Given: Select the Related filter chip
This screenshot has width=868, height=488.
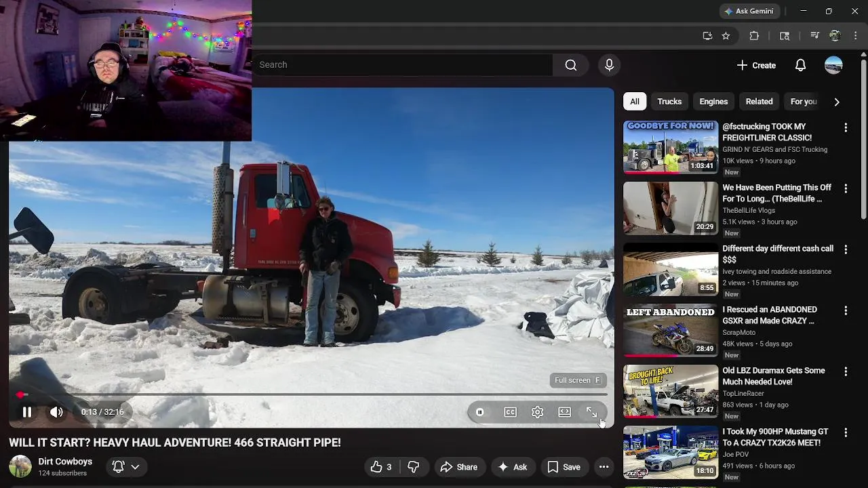Looking at the screenshot, I should pyautogui.click(x=759, y=102).
